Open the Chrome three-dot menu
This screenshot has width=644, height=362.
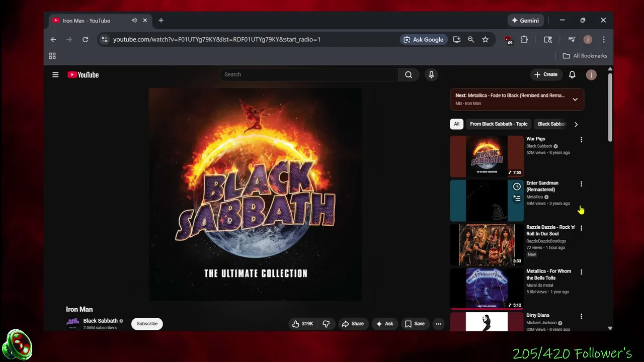pyautogui.click(x=604, y=39)
